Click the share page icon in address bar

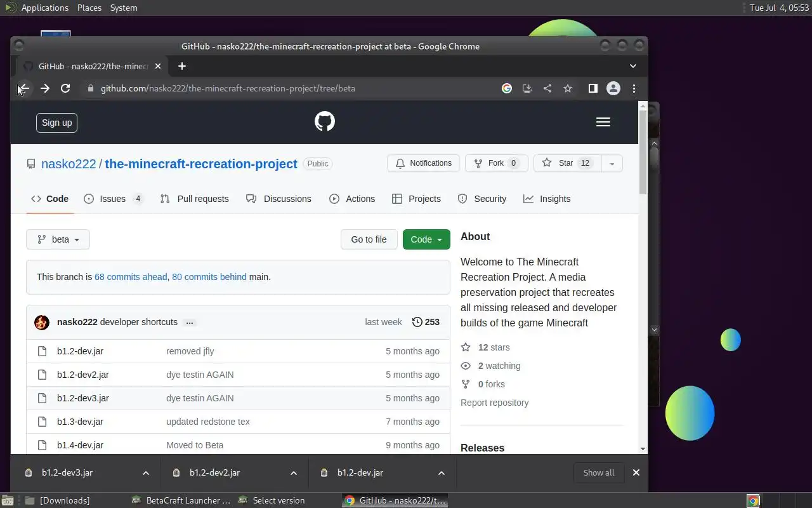(x=547, y=88)
